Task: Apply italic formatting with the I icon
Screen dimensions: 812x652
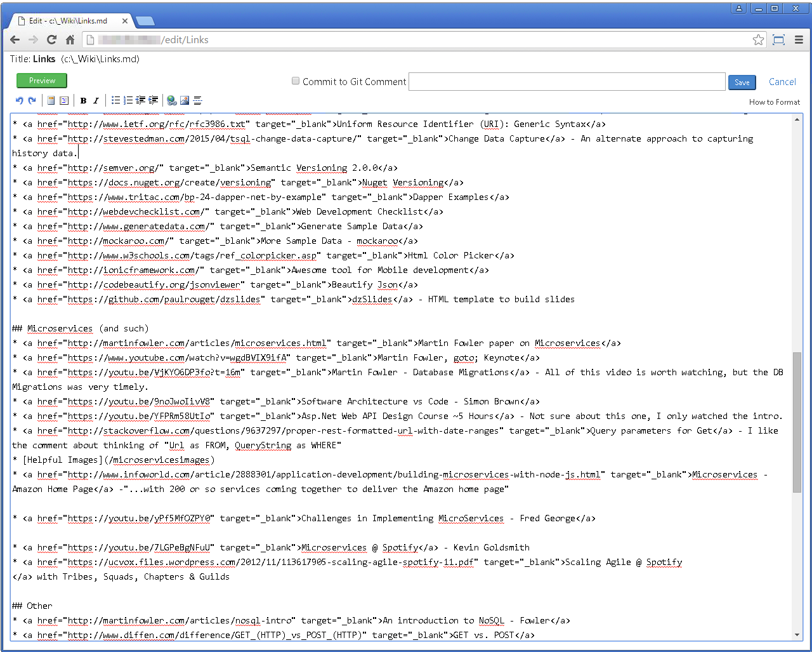Action: point(96,100)
